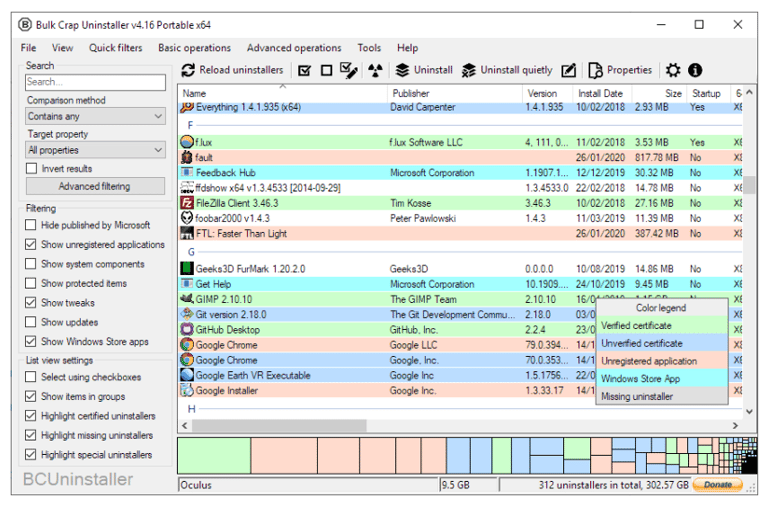Viewport: 768px width, 507px height.
Task: Click the modify pencil toolbar icon
Action: point(568,71)
